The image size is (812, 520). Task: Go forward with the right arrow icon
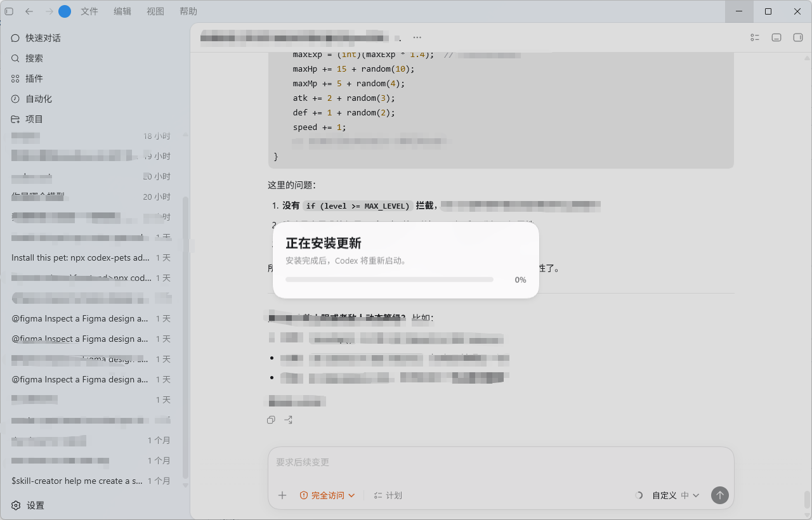pyautogui.click(x=49, y=11)
